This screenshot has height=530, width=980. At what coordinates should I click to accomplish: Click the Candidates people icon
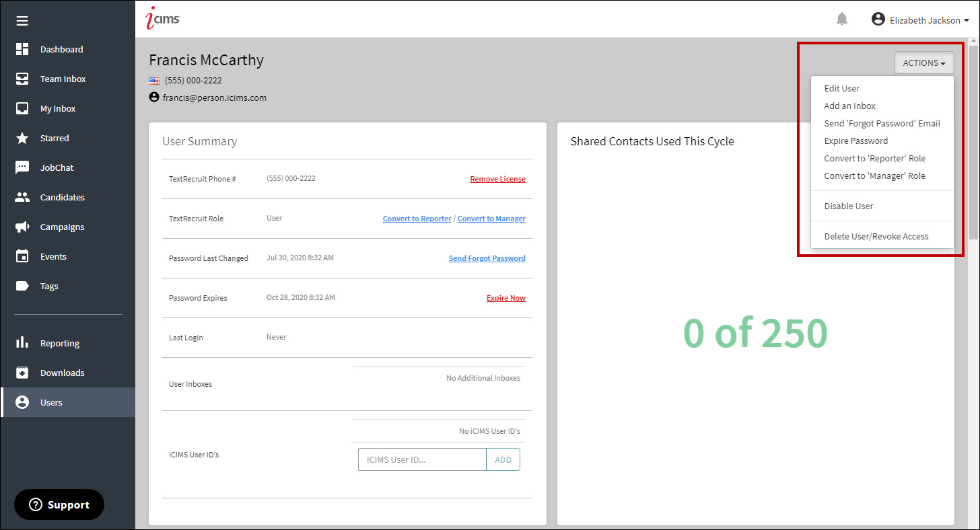click(x=22, y=197)
